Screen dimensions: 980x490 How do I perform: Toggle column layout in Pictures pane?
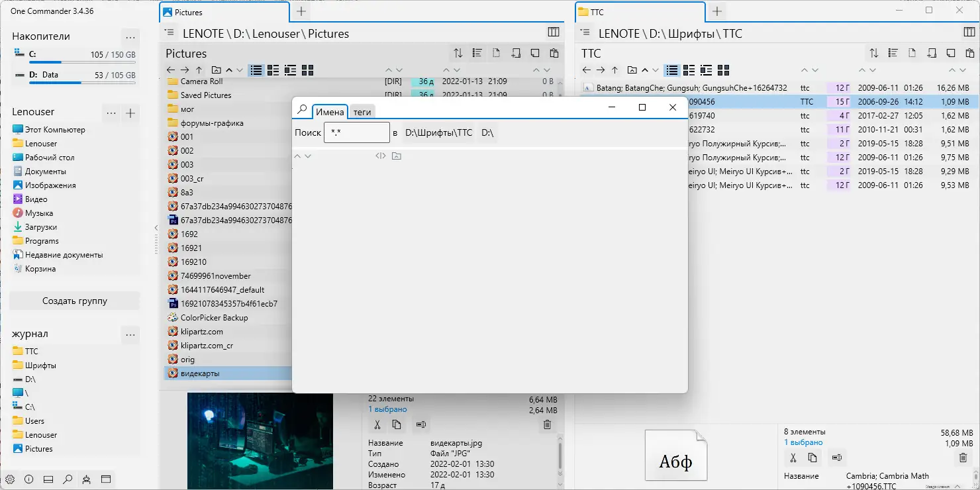click(x=554, y=32)
